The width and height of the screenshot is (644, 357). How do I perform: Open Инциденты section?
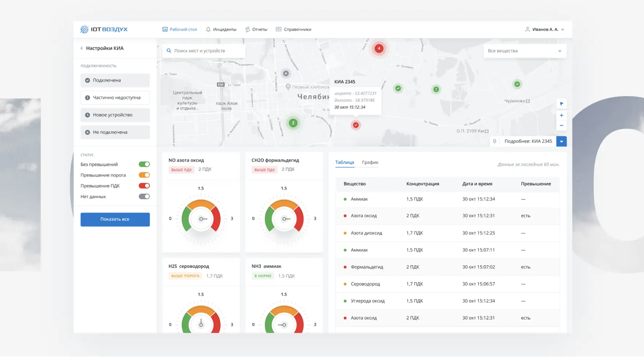(221, 29)
